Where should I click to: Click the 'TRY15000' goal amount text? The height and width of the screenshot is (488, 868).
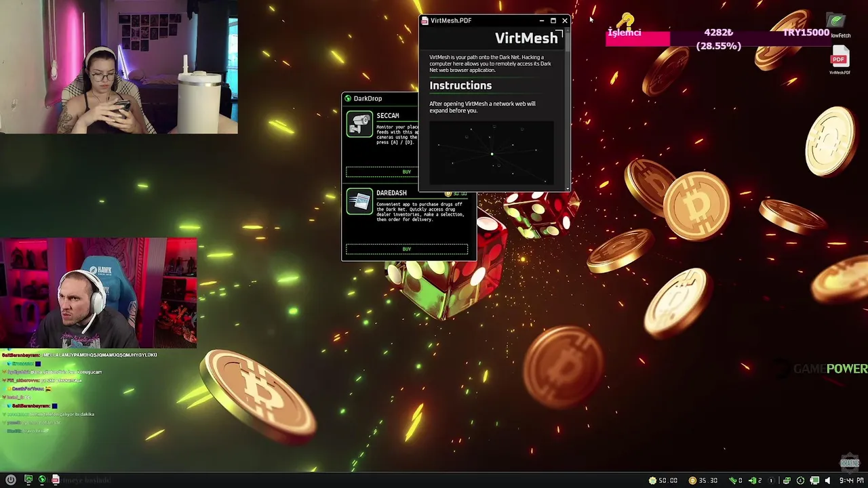(806, 33)
